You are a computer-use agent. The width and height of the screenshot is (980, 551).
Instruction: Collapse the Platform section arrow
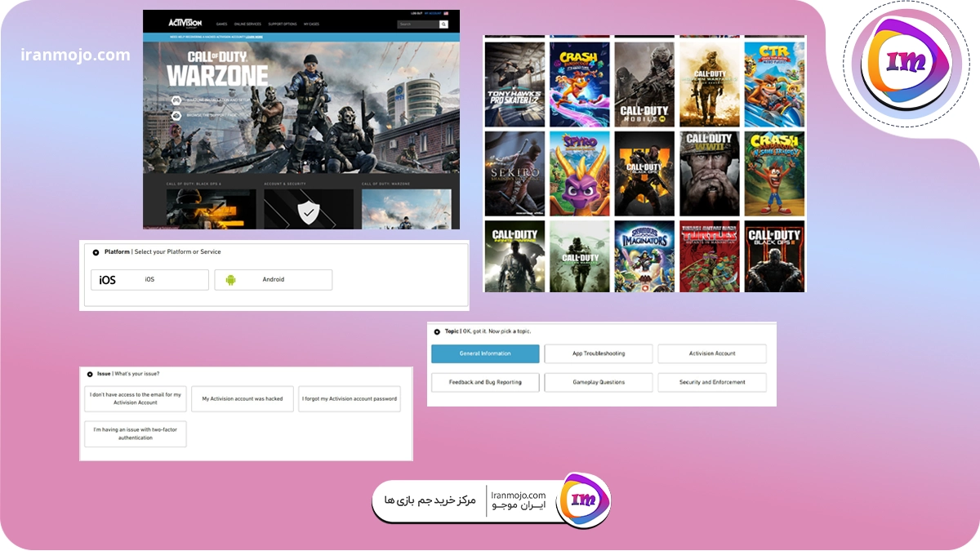(96, 252)
